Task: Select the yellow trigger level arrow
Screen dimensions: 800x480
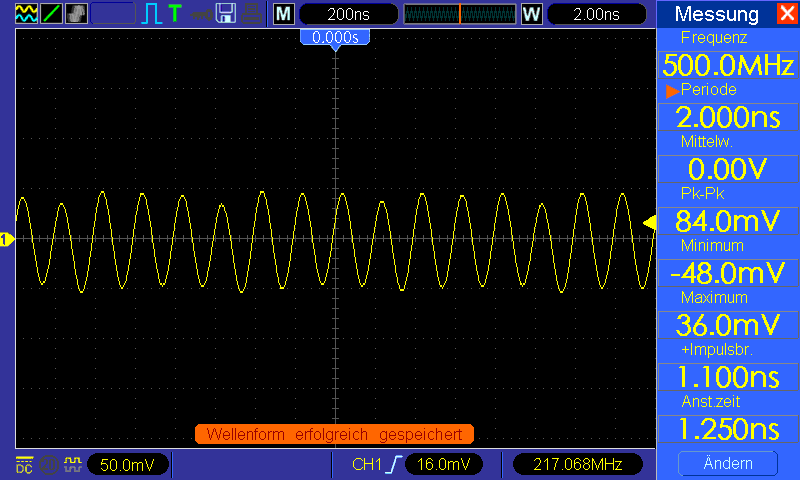Action: coord(649,223)
